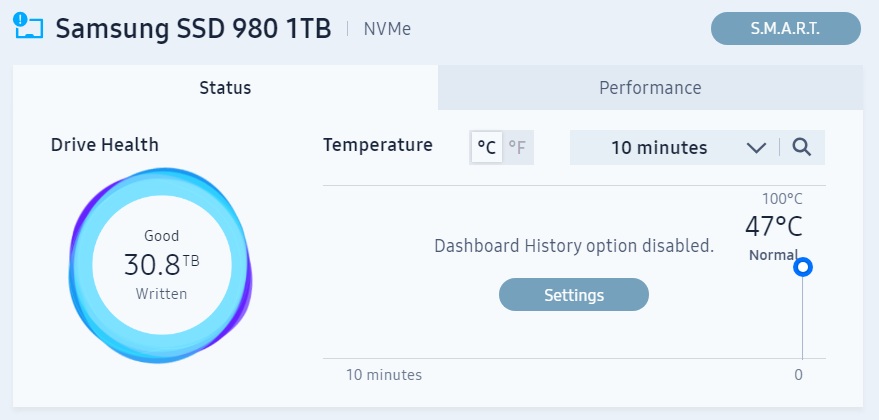Switch temperature unit to °C

click(487, 148)
